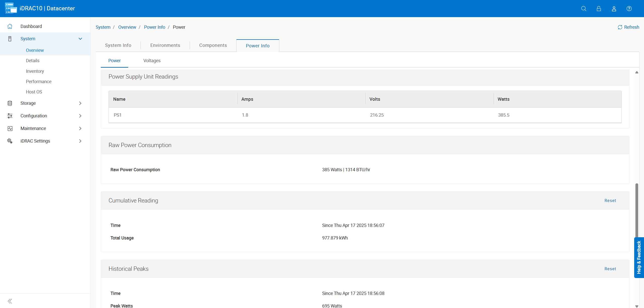Image resolution: width=644 pixels, height=308 pixels.
Task: Expand the Storage submenu arrow
Action: 80,103
